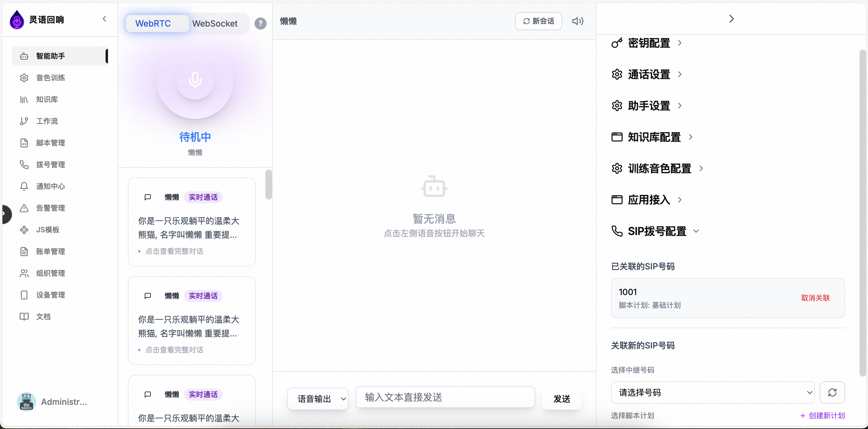Expand the 通话设置 section
This screenshot has height=429, width=868.
click(646, 75)
